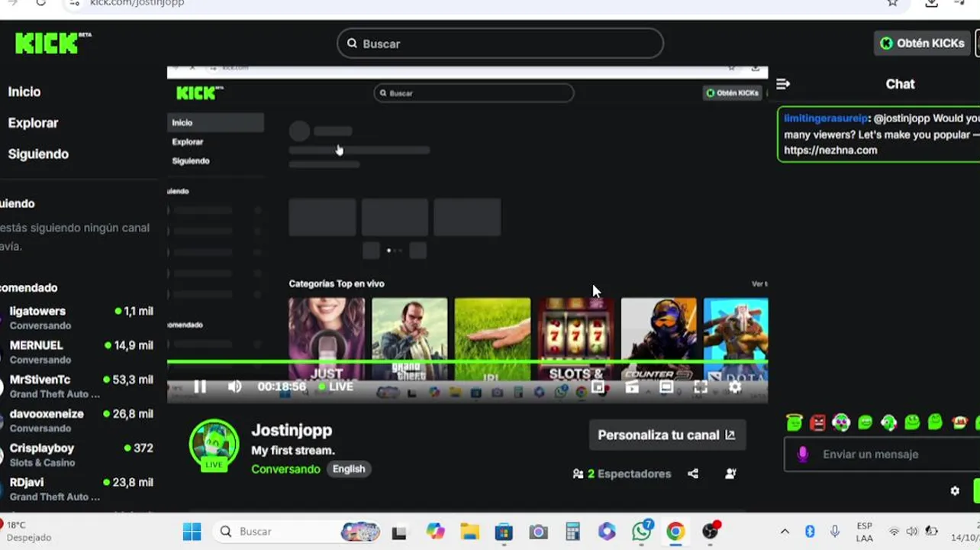Jump to LIVE indicator in player
Viewport: 980px width, 550px height.
click(336, 387)
